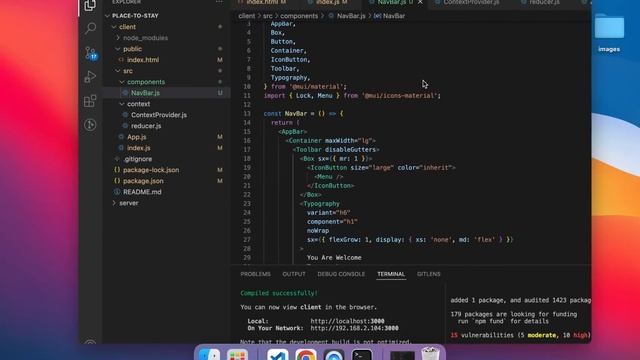Open Launchpad from the dock
This screenshot has height=360, width=640.
pos(237,355)
